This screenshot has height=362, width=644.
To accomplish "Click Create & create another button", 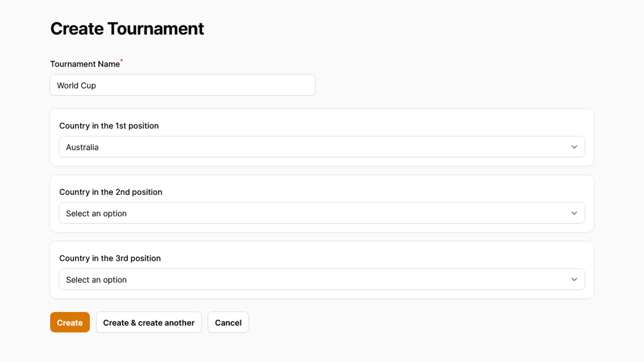I will (149, 322).
